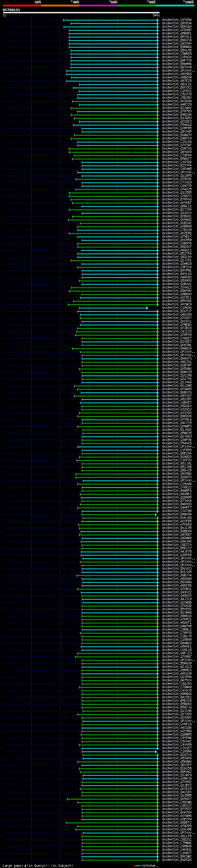Click the UniRef100_Q094C7 label
197x868 pixels.
tap(177, 799)
